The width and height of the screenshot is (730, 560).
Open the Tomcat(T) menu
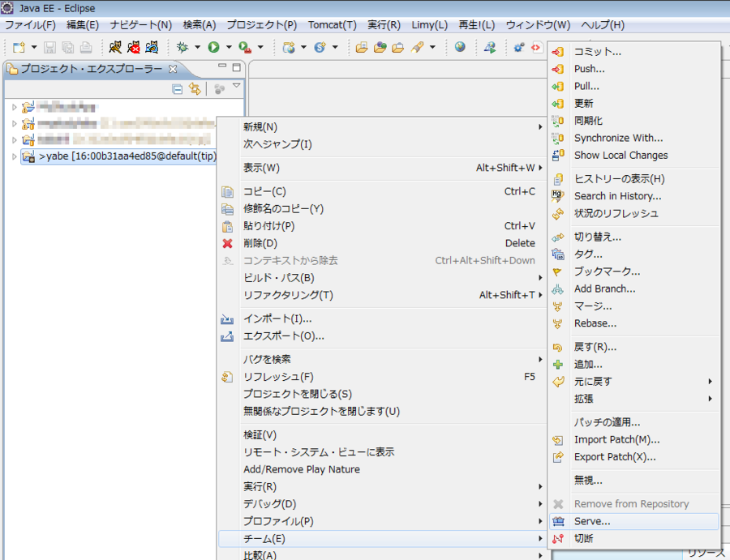[333, 24]
